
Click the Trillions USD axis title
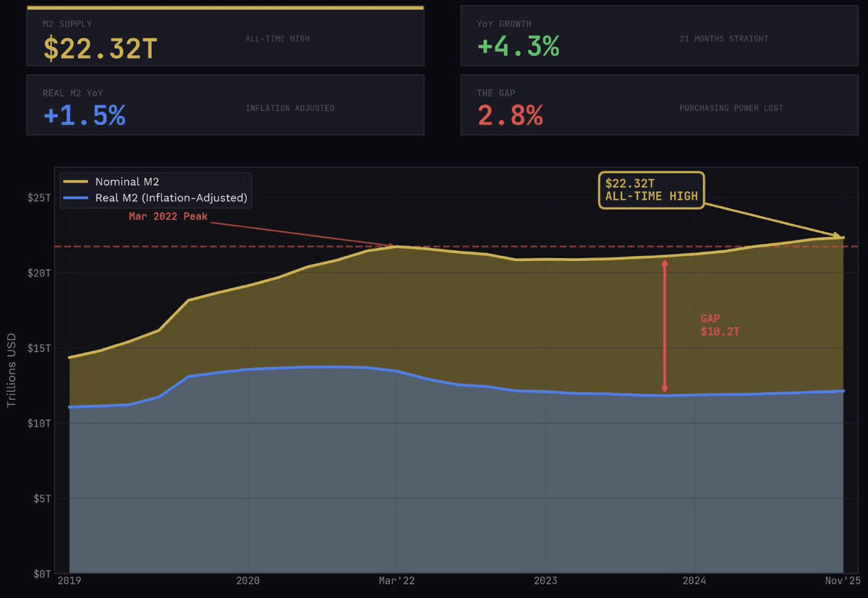11,370
